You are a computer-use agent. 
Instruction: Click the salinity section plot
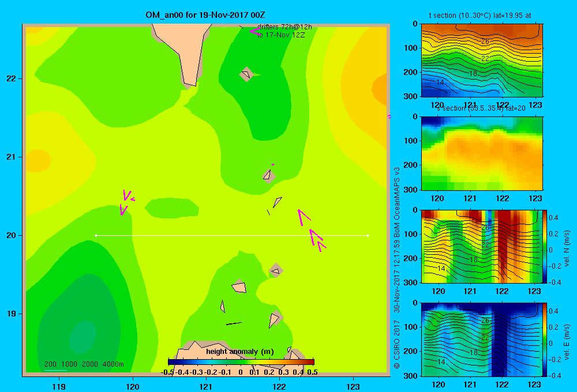point(482,153)
